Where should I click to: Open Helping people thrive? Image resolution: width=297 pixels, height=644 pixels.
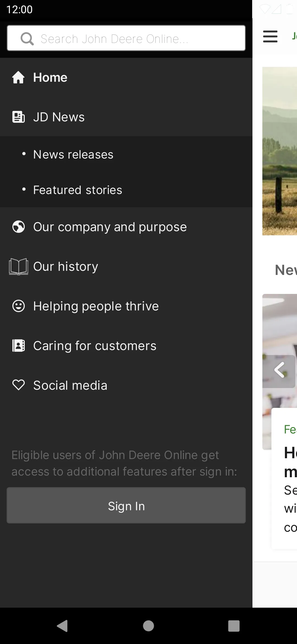pos(126,306)
